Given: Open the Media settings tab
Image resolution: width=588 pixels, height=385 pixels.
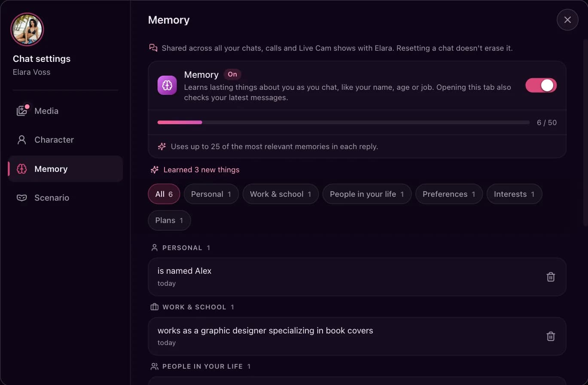Looking at the screenshot, I should click(65, 111).
